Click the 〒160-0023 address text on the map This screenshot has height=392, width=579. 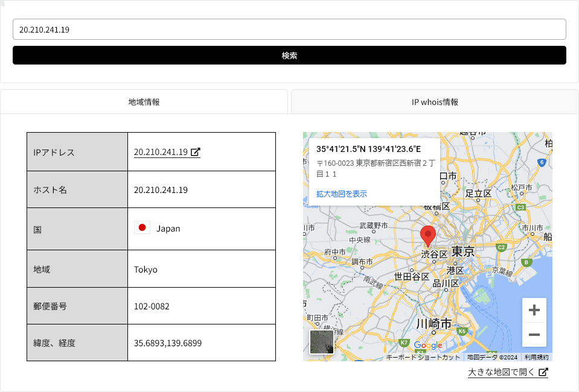tap(376, 168)
